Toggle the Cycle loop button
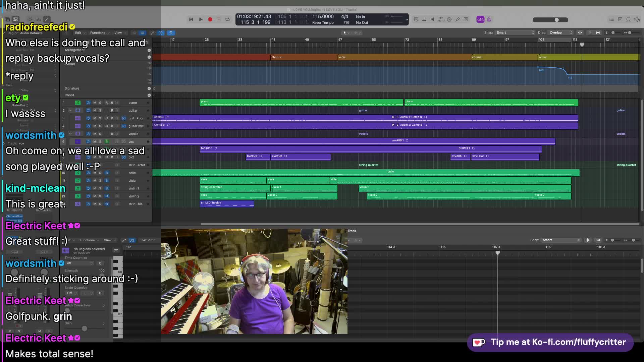 (228, 19)
